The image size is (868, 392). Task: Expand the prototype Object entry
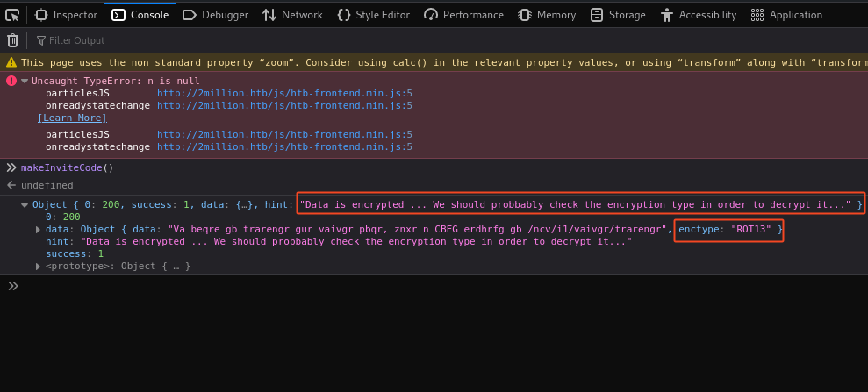39,267
